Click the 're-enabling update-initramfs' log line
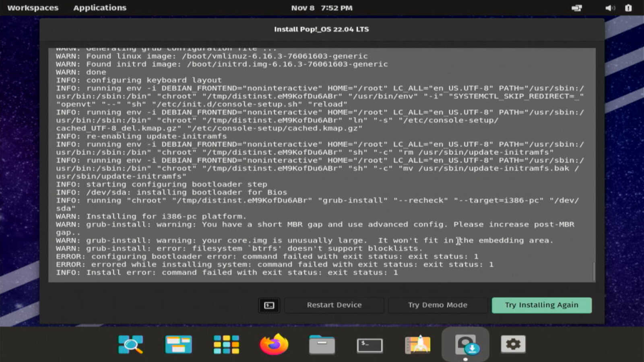The height and width of the screenshot is (362, 644). (141, 136)
